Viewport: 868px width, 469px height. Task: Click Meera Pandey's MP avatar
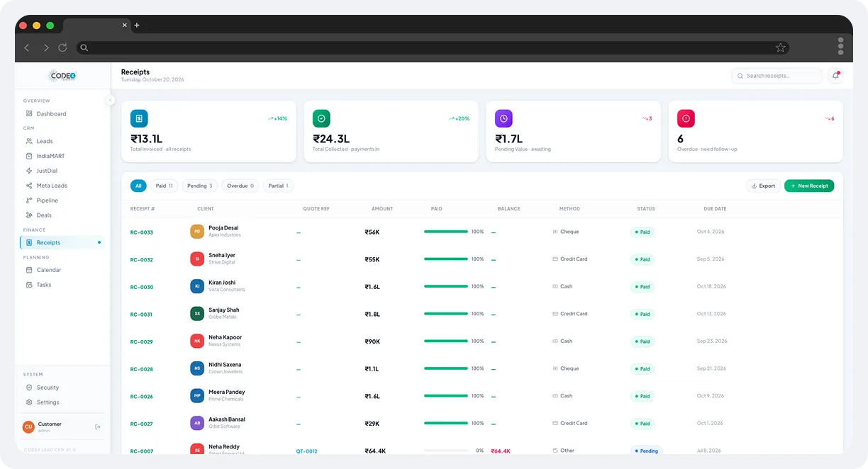point(197,396)
